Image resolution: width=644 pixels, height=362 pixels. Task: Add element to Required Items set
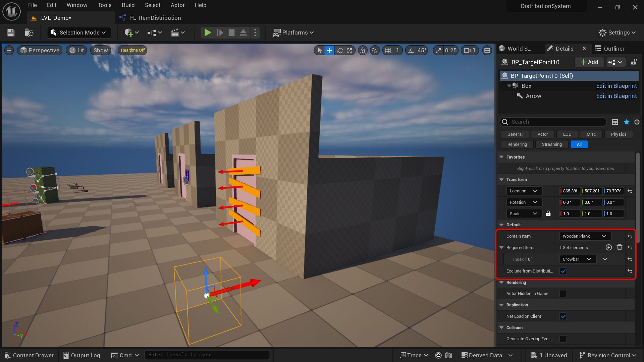(x=609, y=247)
